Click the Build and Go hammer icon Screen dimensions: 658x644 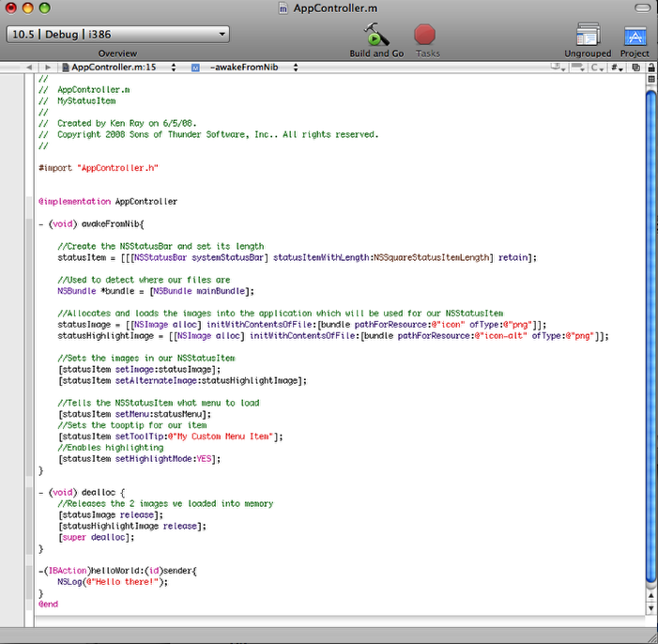[376, 35]
